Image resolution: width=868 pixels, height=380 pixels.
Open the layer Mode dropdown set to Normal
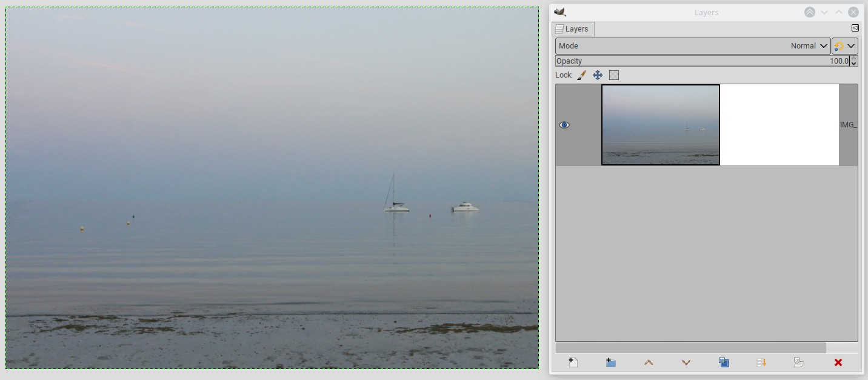(693, 46)
